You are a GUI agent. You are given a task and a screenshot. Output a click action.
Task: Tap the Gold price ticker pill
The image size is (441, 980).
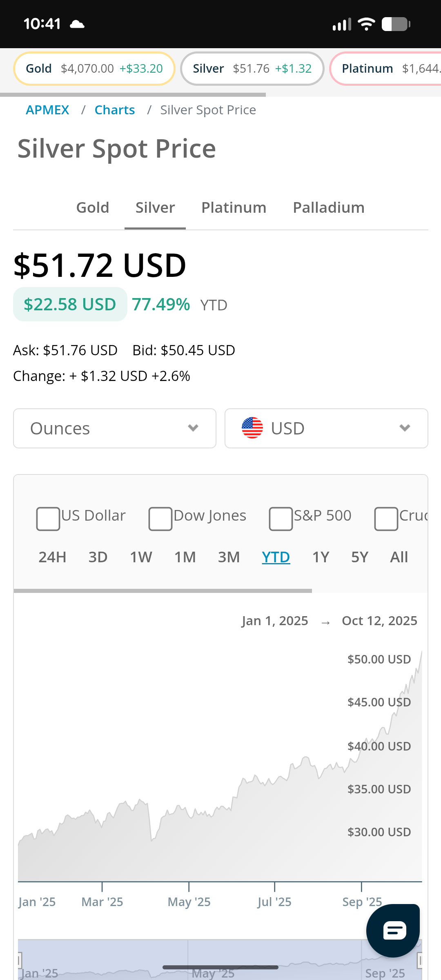[94, 69]
